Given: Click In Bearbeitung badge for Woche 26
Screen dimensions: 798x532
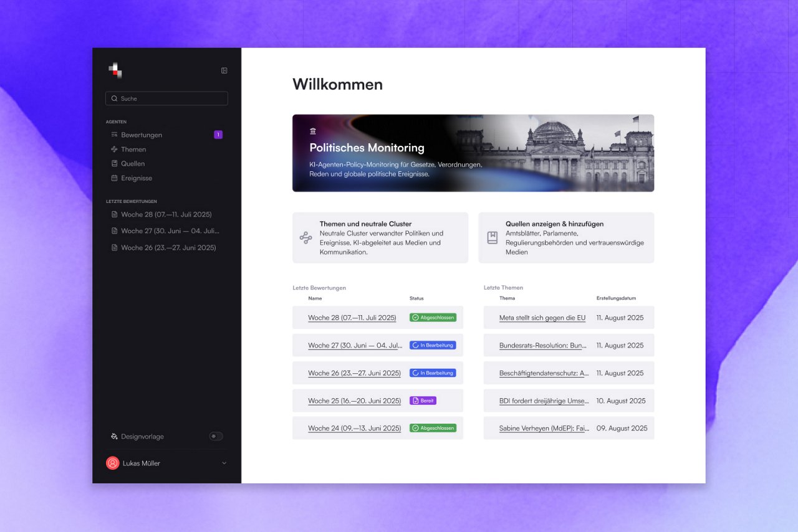Looking at the screenshot, I should 433,373.
